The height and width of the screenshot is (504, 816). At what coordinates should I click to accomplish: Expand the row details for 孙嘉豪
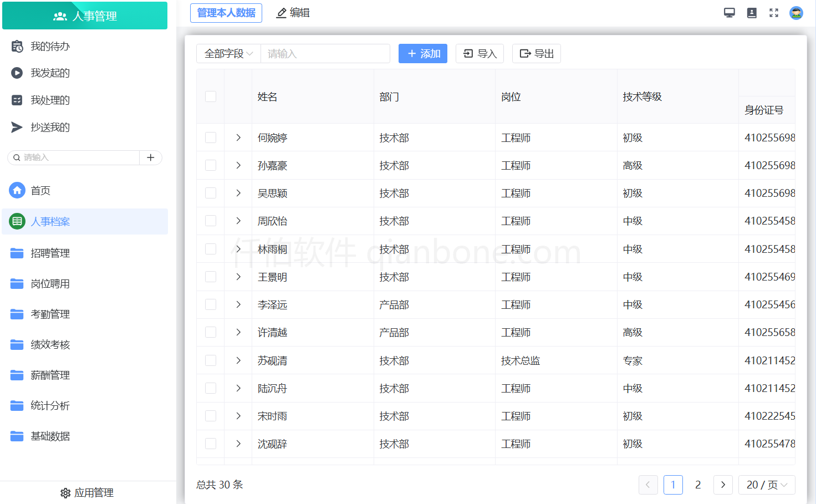[x=238, y=165]
